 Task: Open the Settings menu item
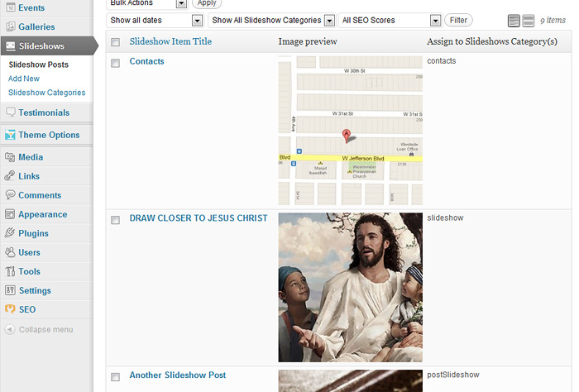(35, 291)
